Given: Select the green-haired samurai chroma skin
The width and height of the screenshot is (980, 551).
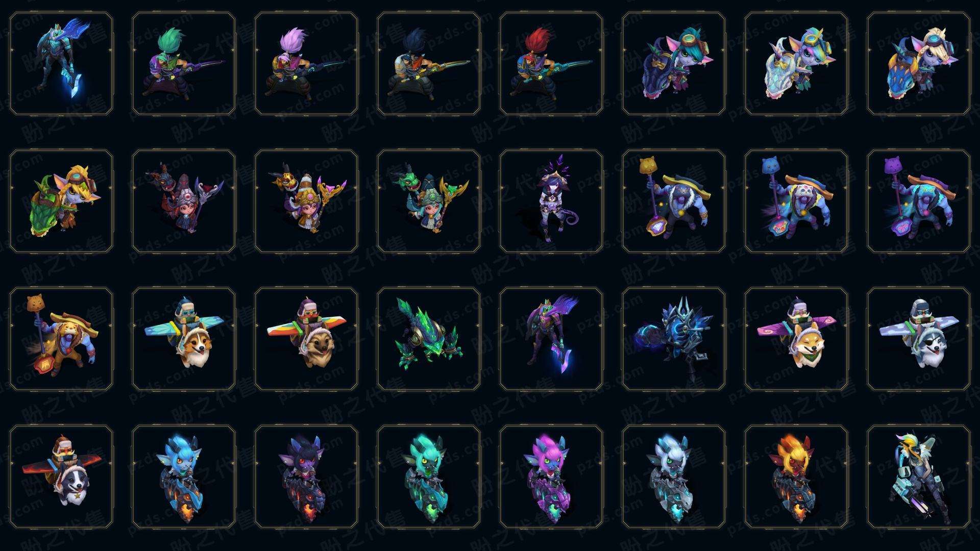Looking at the screenshot, I should point(184,64).
